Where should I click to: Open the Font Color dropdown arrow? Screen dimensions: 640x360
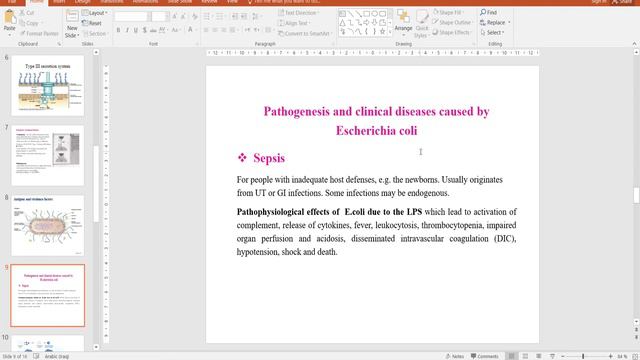tap(197, 30)
